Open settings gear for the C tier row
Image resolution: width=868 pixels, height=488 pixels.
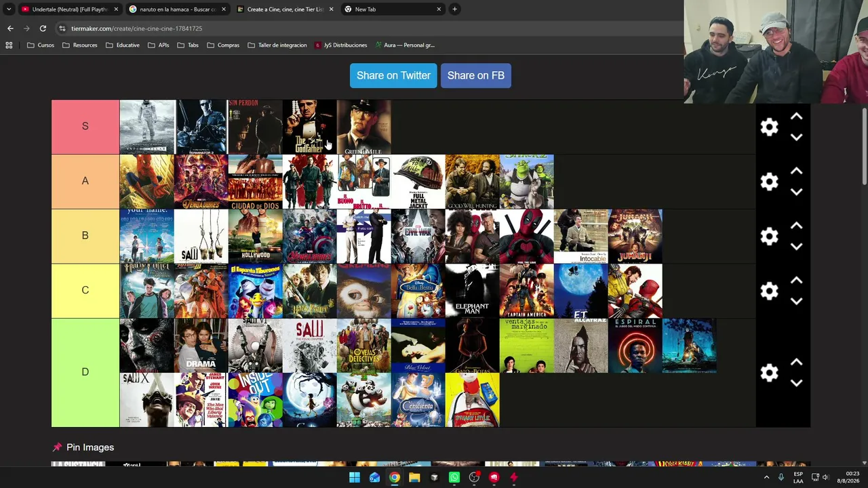769,291
